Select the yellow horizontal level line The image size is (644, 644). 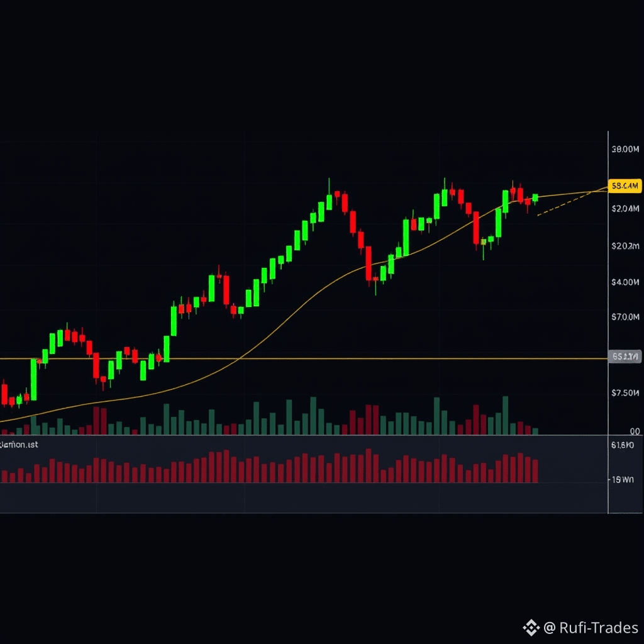pyautogui.click(x=304, y=358)
